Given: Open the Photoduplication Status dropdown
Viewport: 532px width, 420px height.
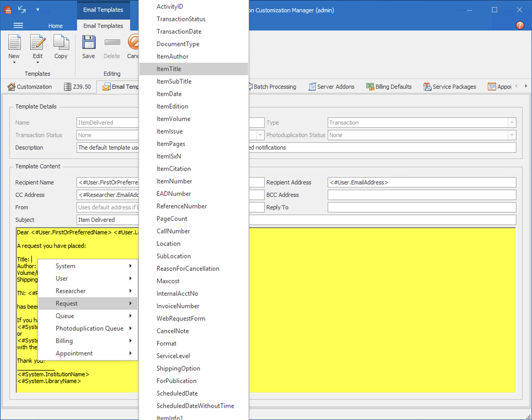Looking at the screenshot, I should 512,135.
